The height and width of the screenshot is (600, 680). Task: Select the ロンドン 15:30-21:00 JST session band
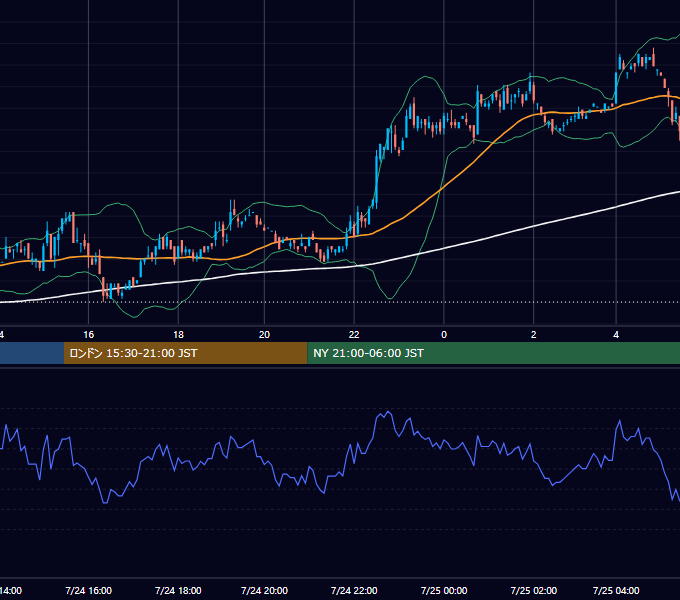pyautogui.click(x=185, y=353)
